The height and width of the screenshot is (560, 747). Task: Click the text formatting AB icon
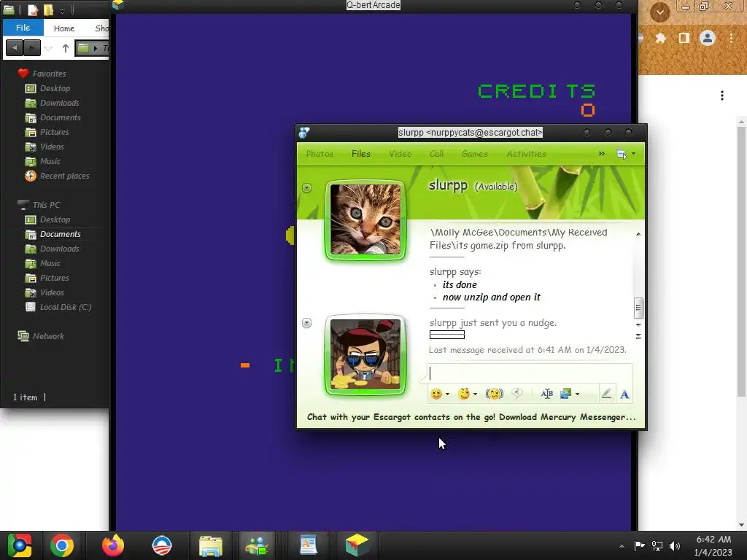pyautogui.click(x=547, y=394)
